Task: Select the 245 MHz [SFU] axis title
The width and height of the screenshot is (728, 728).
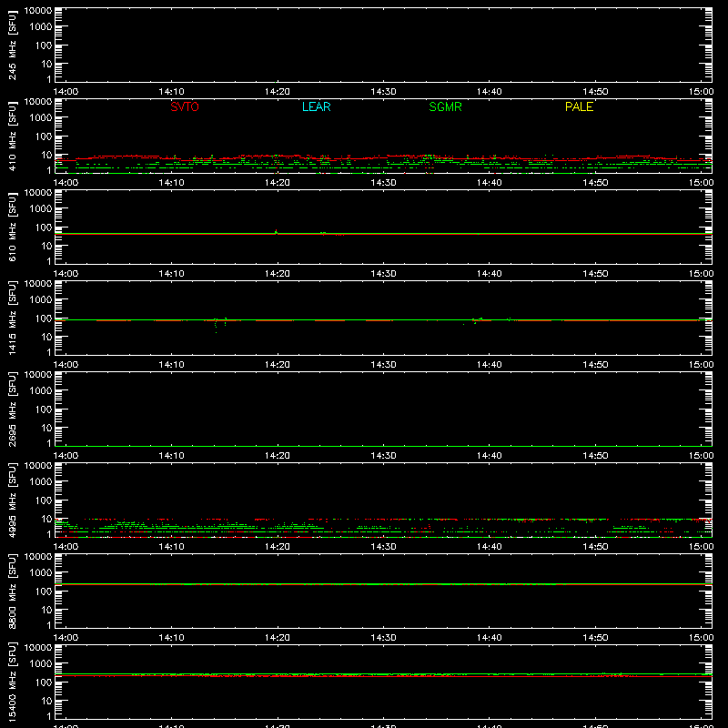Action: coord(13,45)
